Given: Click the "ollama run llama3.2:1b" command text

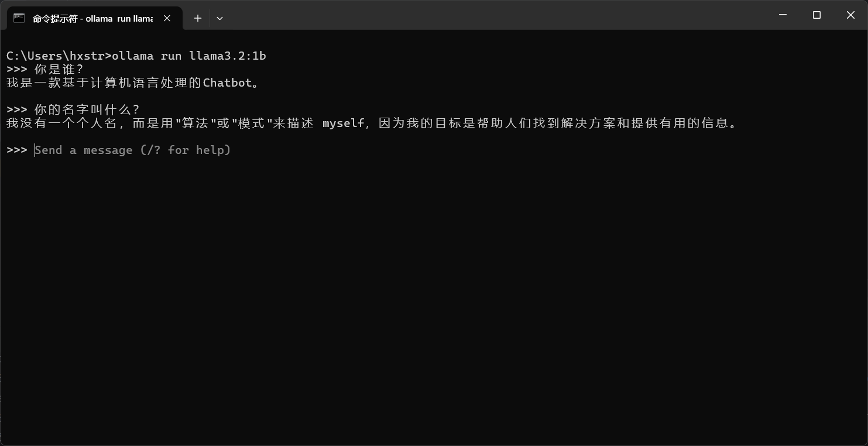Looking at the screenshot, I should (x=189, y=56).
